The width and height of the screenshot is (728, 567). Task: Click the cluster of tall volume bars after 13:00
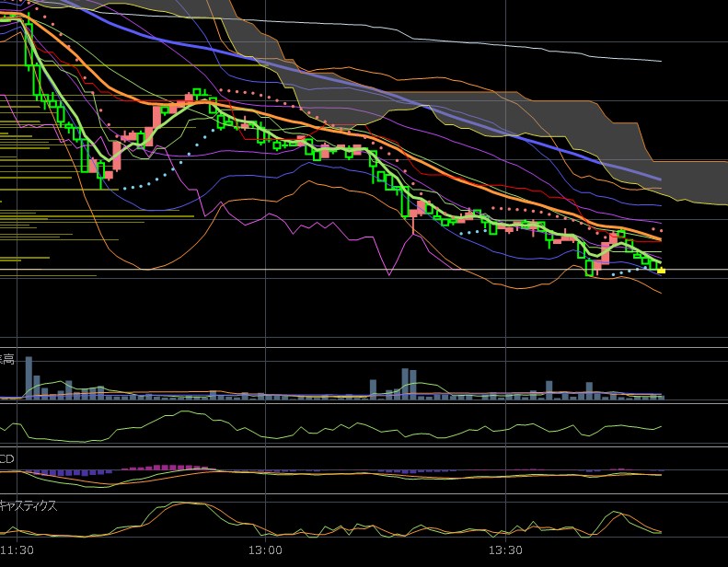[x=408, y=384]
